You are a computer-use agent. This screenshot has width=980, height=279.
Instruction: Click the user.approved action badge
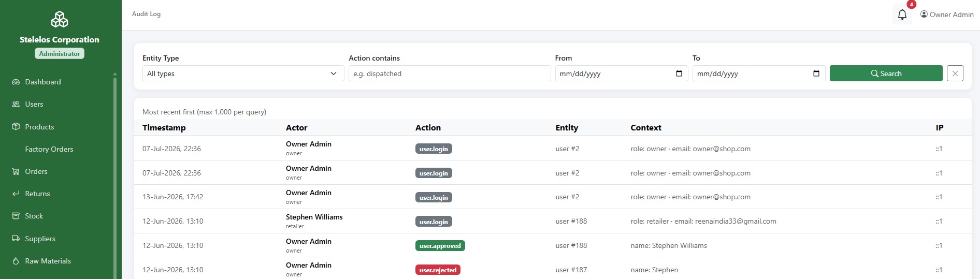[440, 246]
